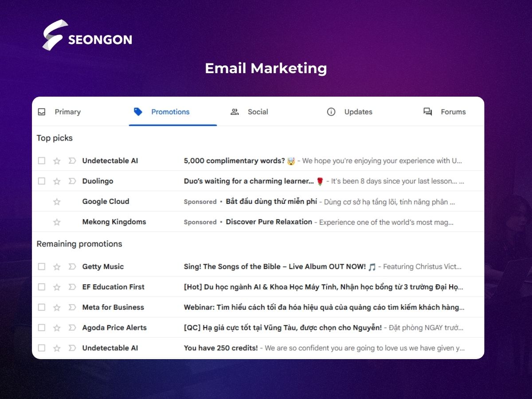
Task: Open the Google Cloud sponsored ad
Action: 258,201
